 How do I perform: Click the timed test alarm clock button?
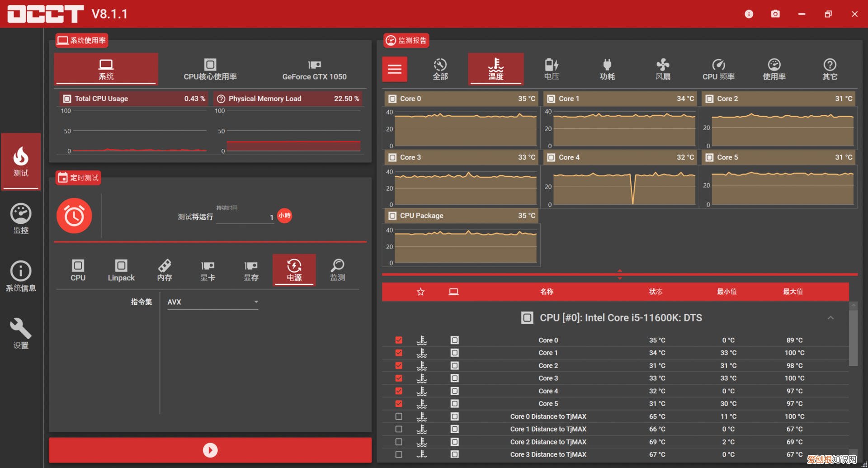tap(74, 216)
